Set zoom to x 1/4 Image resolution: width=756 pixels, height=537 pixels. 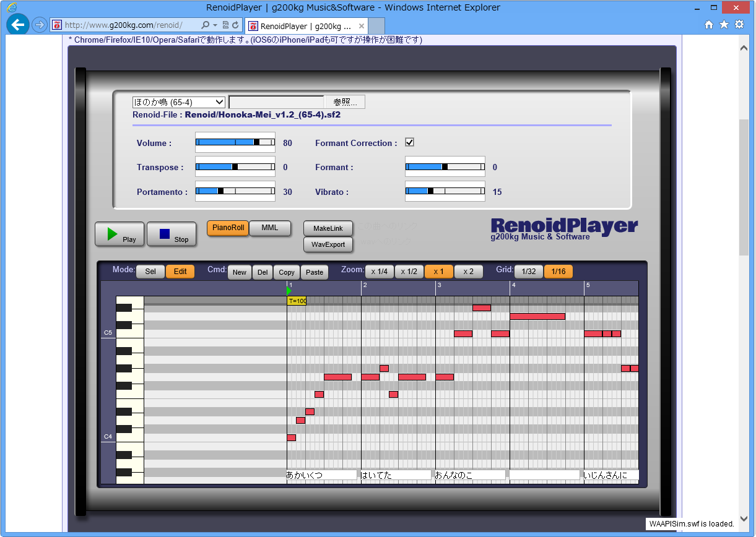pos(380,272)
